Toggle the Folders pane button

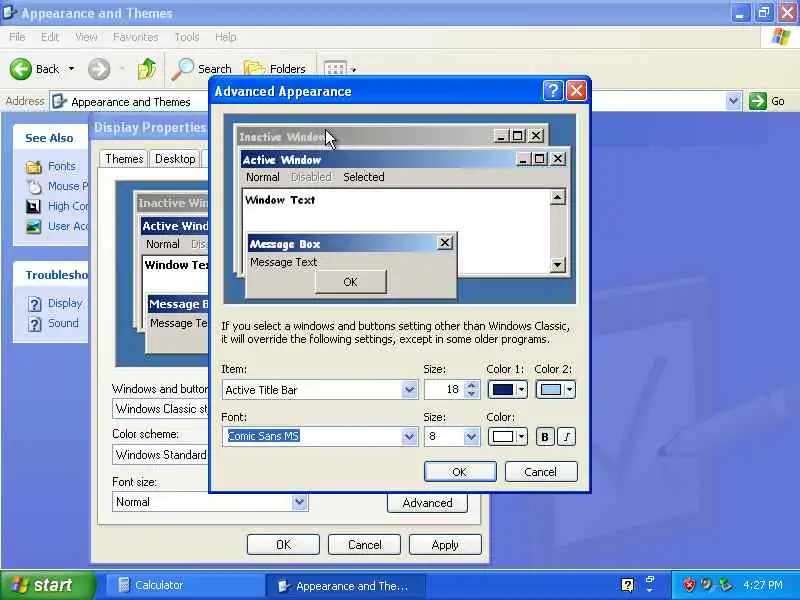275,69
